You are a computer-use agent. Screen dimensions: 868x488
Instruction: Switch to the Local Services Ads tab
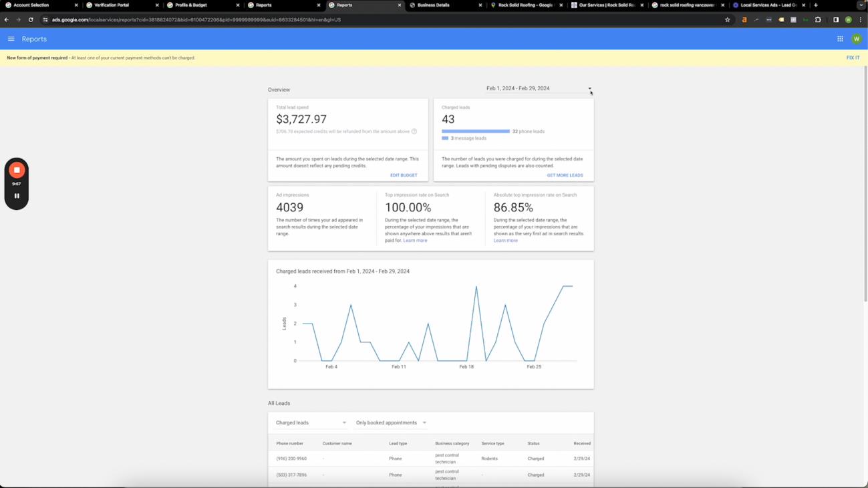coord(768,5)
